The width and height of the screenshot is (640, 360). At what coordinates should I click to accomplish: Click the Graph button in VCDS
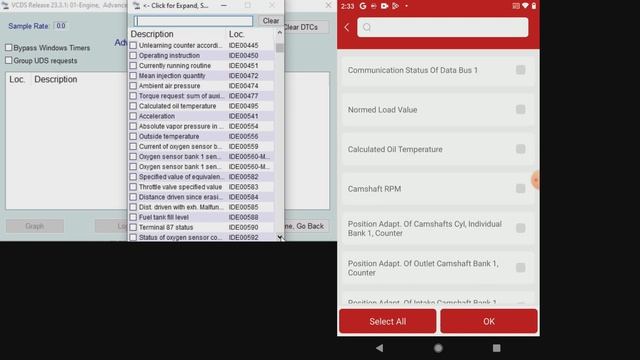tap(35, 226)
